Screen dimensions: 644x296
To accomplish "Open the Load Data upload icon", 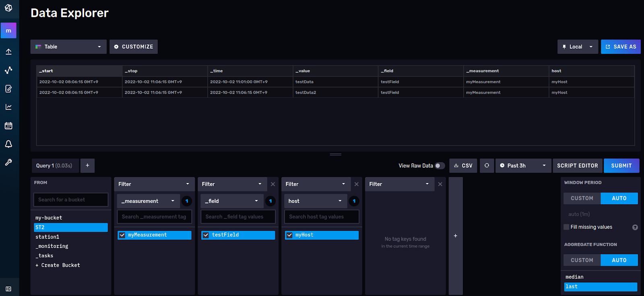I will [x=8, y=51].
